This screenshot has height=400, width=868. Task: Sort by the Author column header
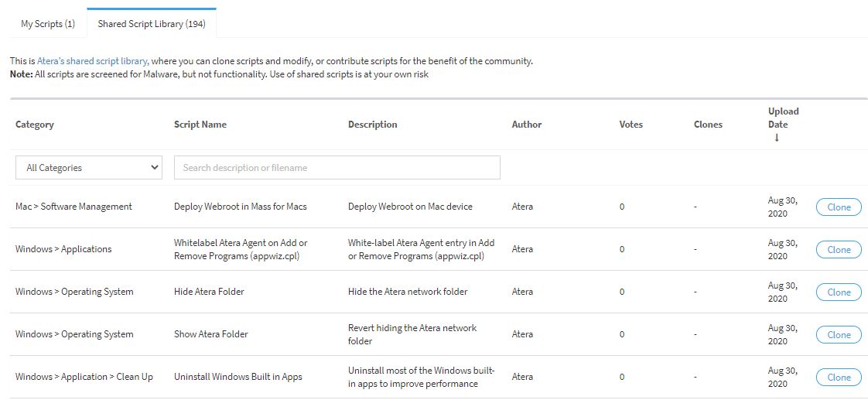(x=526, y=125)
